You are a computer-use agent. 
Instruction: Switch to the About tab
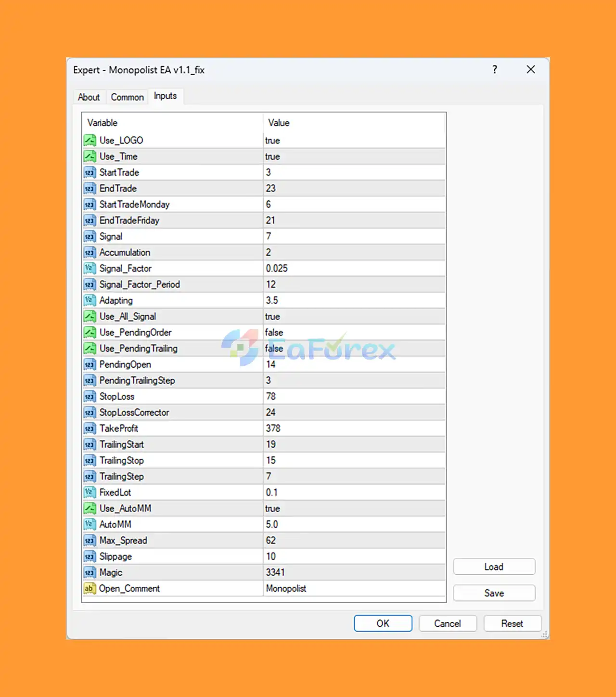pyautogui.click(x=89, y=97)
